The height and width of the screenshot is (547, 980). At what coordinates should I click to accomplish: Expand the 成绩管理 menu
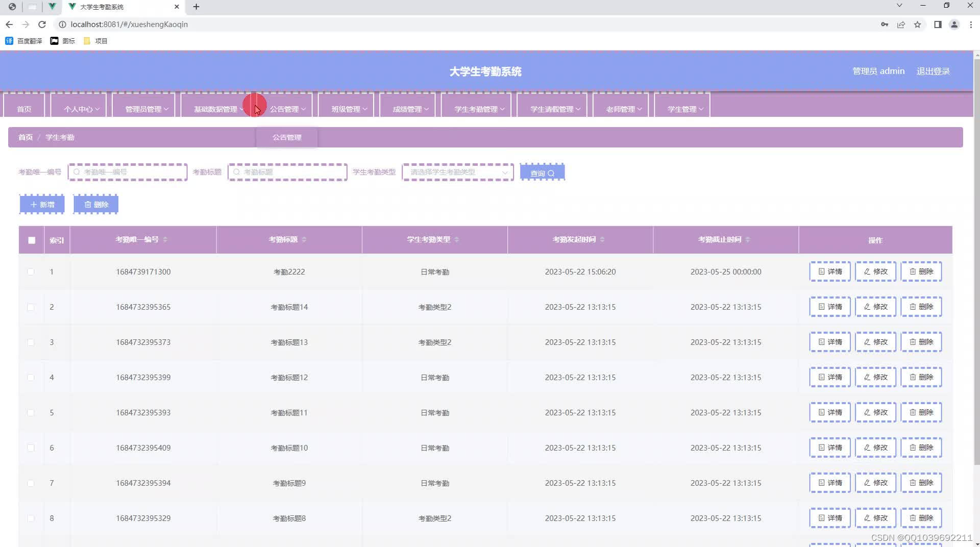pyautogui.click(x=407, y=106)
